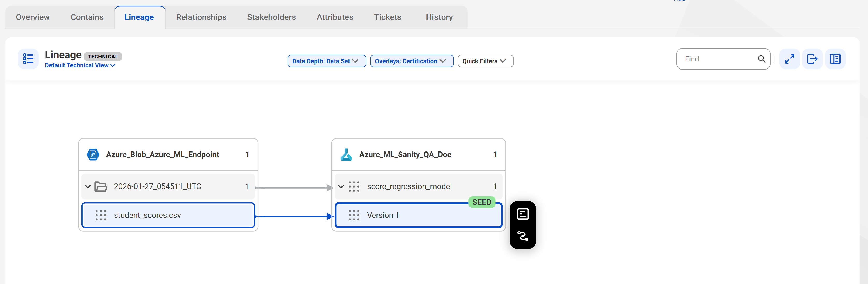
Task: Select Azure_ML_Sanity_QA_Doc node header
Action: click(x=418, y=155)
